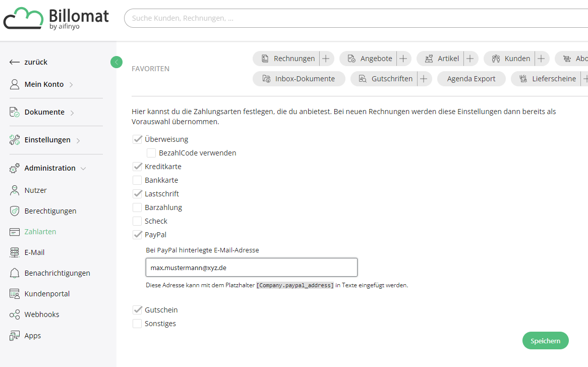Viewport: 588px width, 367px height.
Task: Click the Inbox-Dokumente folder icon
Action: 266,79
